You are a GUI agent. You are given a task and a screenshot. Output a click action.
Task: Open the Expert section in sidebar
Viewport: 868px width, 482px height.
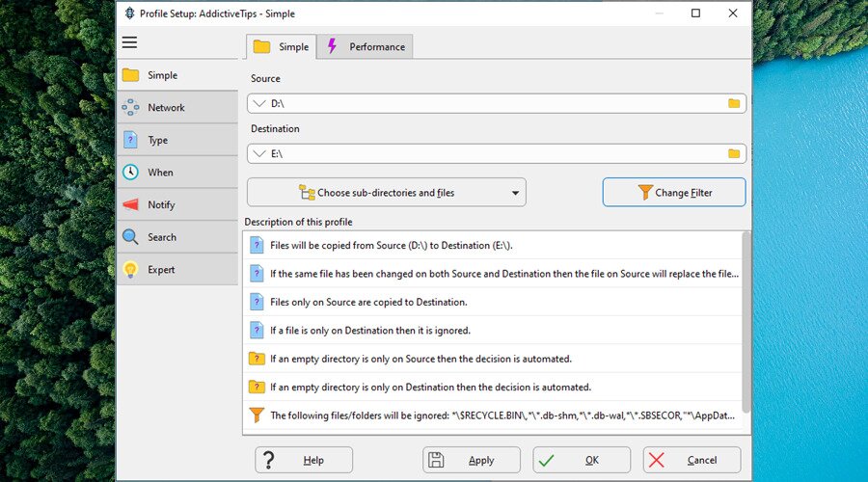click(x=177, y=270)
